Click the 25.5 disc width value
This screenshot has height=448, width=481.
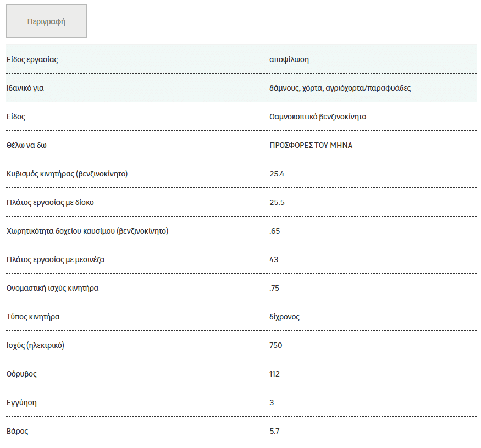click(277, 202)
